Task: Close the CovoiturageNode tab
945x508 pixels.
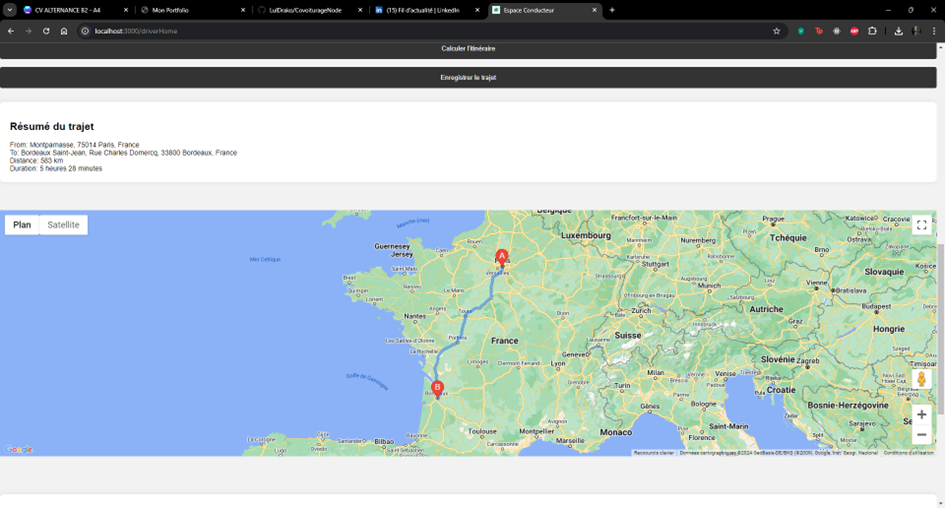Action: 360,10
